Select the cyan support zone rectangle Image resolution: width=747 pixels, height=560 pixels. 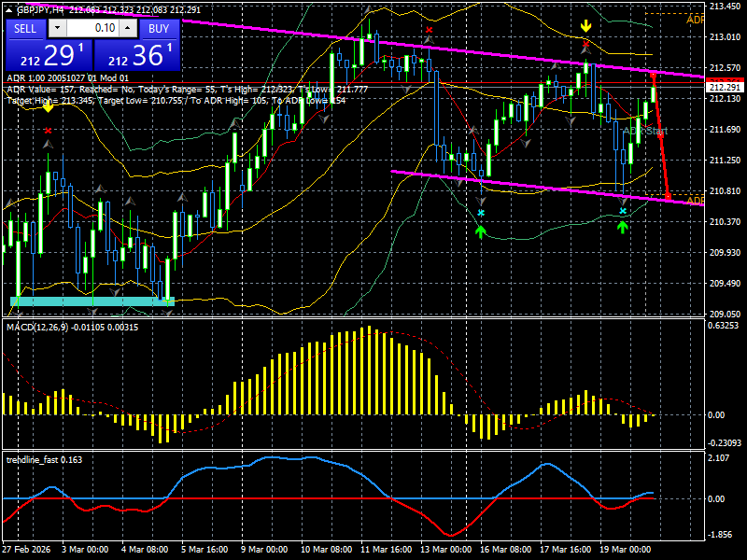tap(92, 301)
